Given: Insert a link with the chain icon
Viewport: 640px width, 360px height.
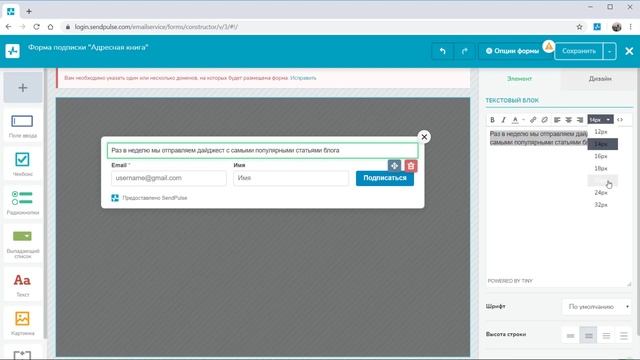Looking at the screenshot, I should click(533, 120).
